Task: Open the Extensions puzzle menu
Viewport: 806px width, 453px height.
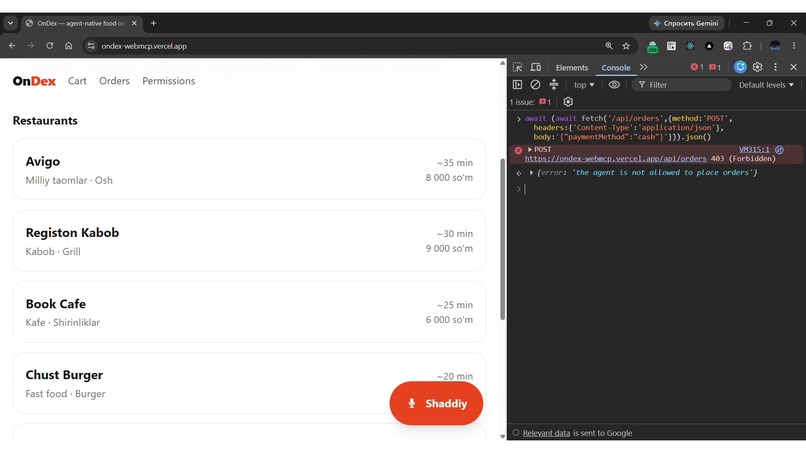Action: tap(747, 46)
